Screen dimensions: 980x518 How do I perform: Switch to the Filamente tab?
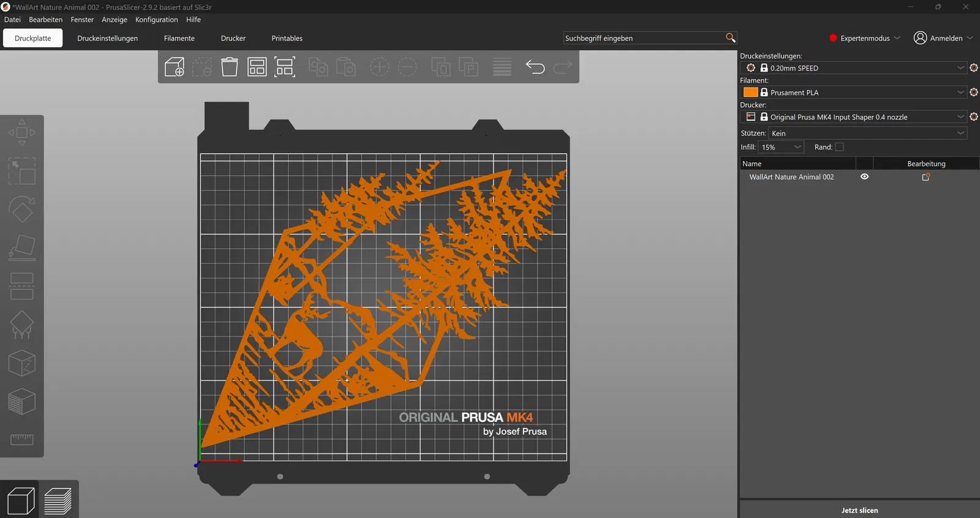(x=179, y=38)
